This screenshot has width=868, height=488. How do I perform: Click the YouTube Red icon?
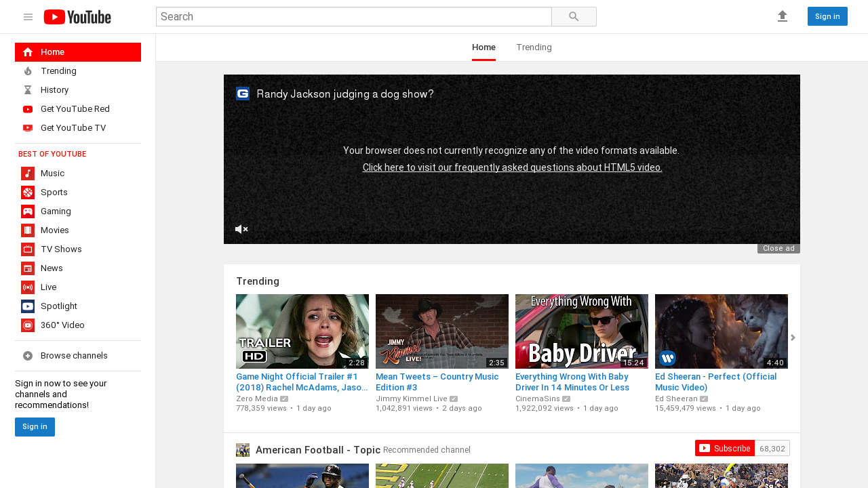click(28, 109)
